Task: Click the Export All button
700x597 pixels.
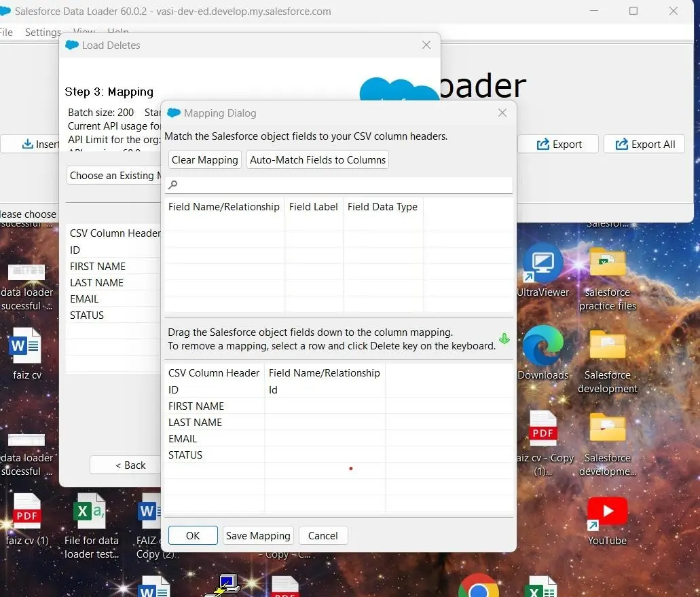Action: (644, 144)
